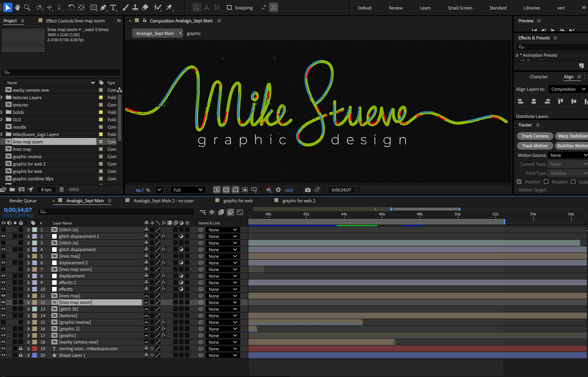This screenshot has height=377, width=588.
Task: Expand the textures Layers folder
Action: pyautogui.click(x=2, y=97)
